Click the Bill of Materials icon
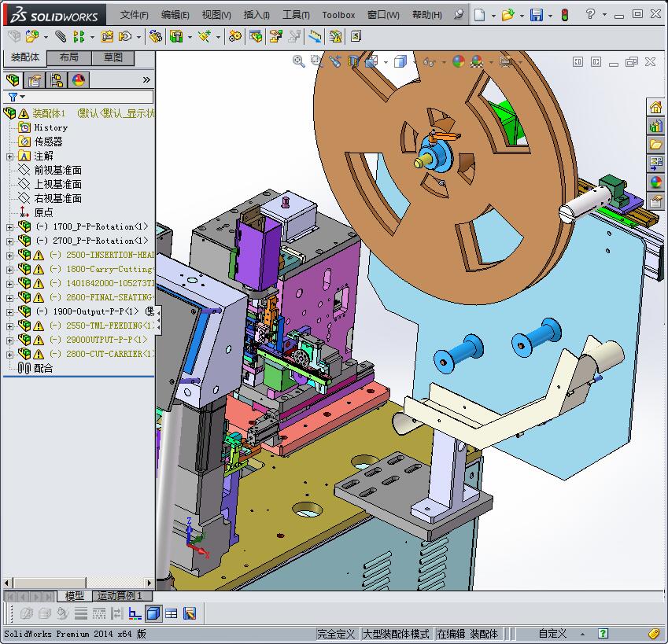 [256, 37]
